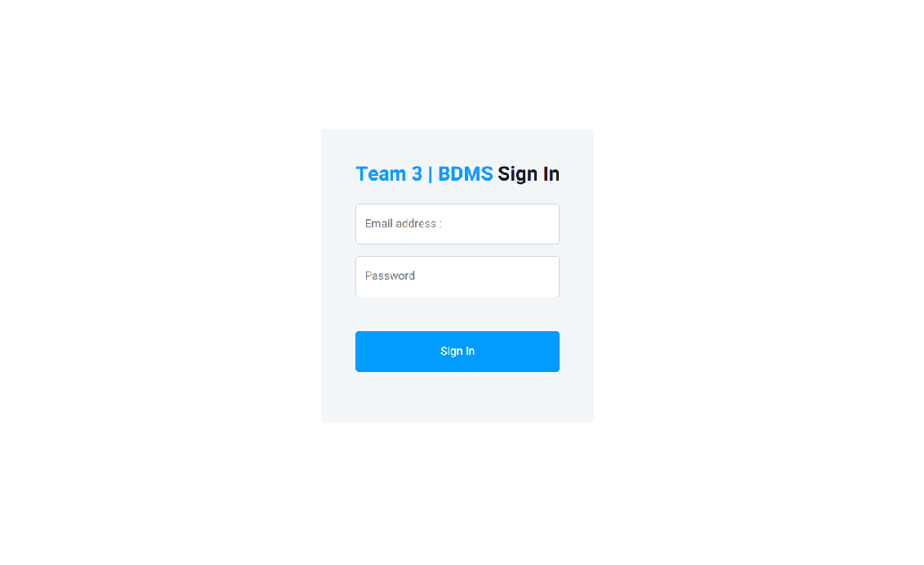
Task: Focus the Password input field
Action: pos(457,276)
